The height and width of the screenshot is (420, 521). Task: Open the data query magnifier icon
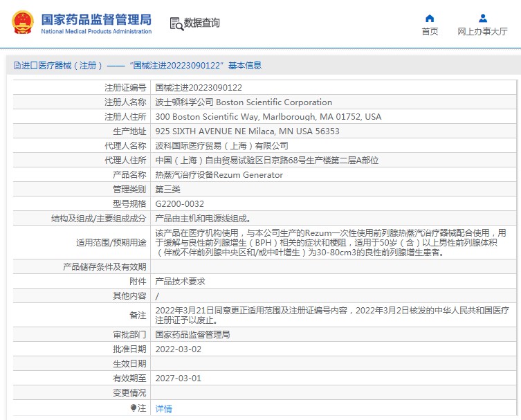(176, 24)
